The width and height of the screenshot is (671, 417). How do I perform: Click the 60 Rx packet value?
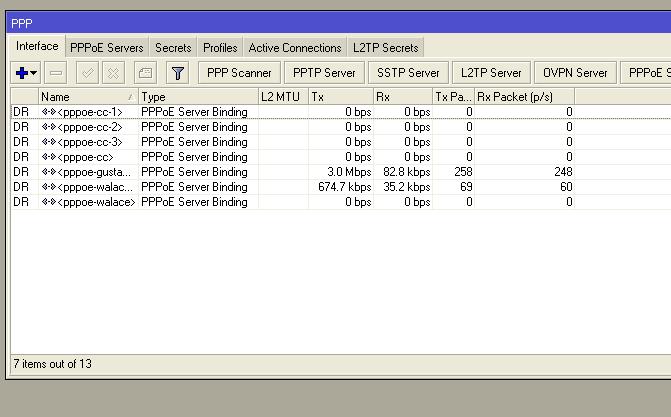tap(566, 187)
